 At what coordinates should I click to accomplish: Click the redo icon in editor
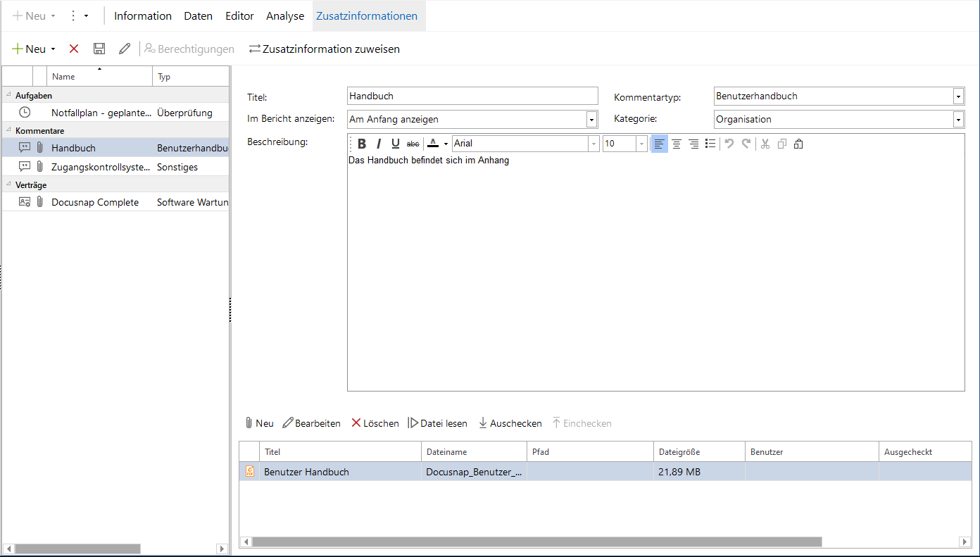(x=746, y=144)
